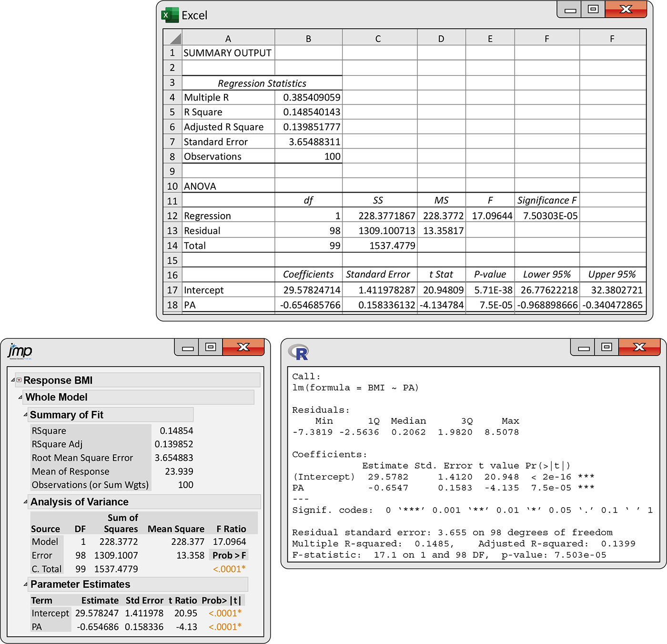Click the R Residual standard error line
667x644 pixels.
[452, 532]
